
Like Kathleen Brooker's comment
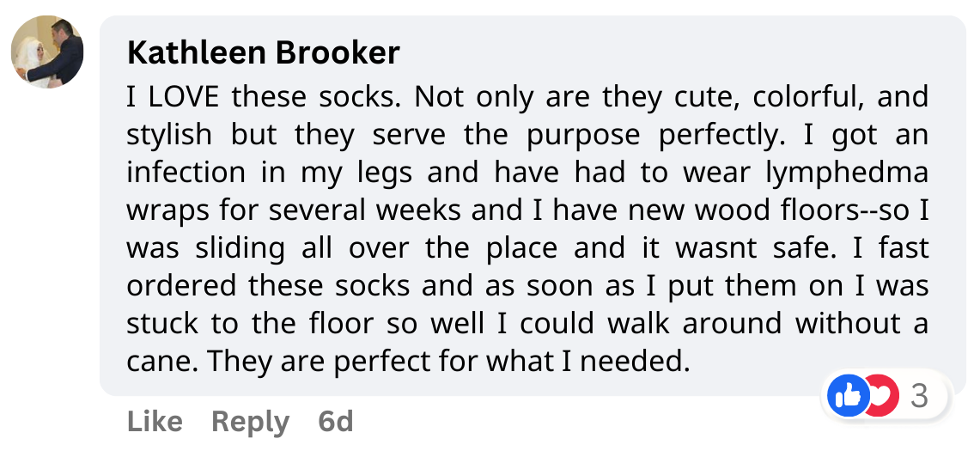pos(155,422)
